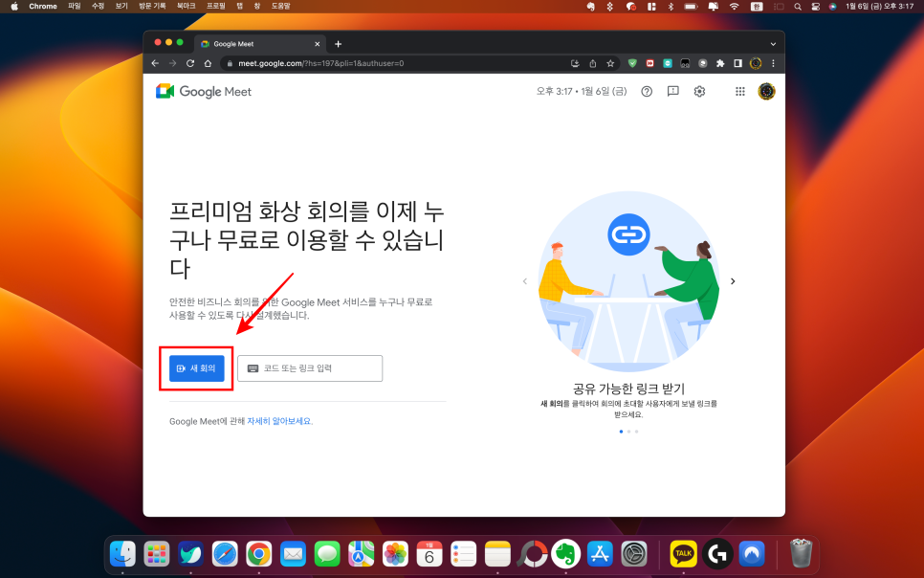Reload the Meet page
The width and height of the screenshot is (924, 578).
pos(190,63)
